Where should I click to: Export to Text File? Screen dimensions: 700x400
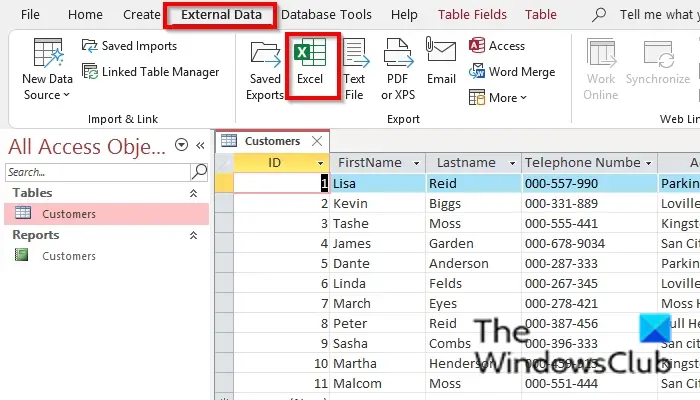(x=355, y=69)
